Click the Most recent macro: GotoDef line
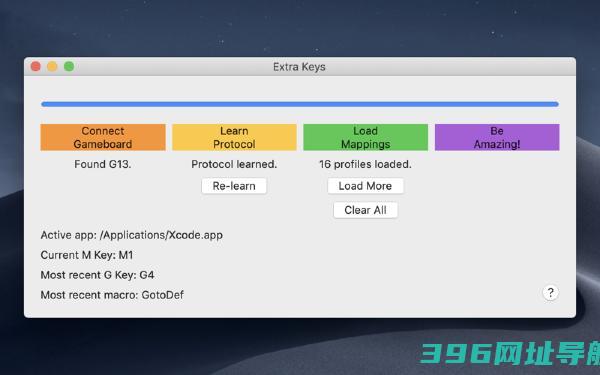This screenshot has height=375, width=600. pyautogui.click(x=112, y=295)
